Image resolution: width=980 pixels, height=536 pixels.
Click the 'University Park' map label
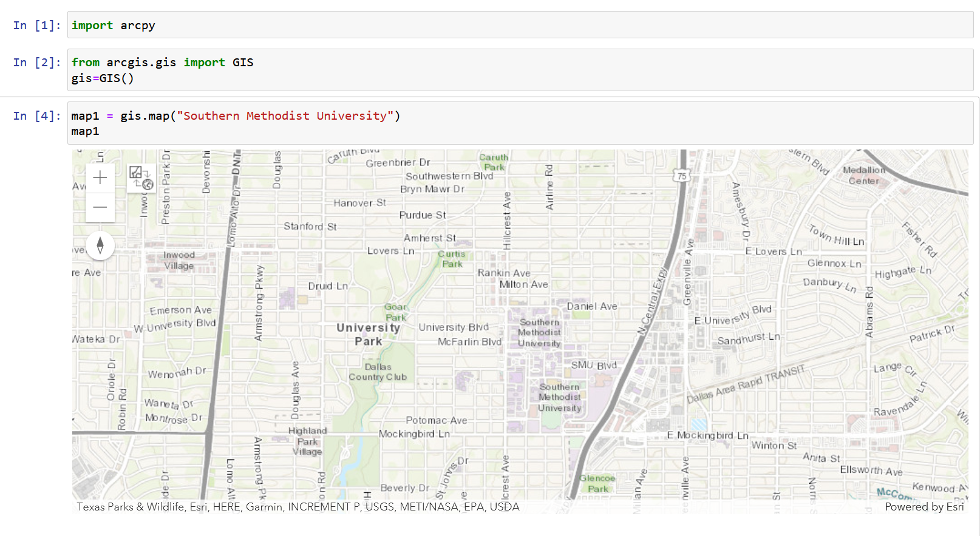(x=369, y=334)
